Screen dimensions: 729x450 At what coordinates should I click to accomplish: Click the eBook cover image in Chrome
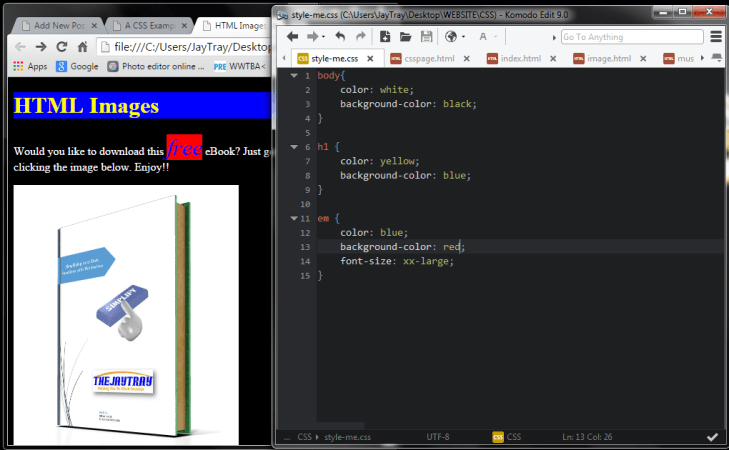click(126, 315)
